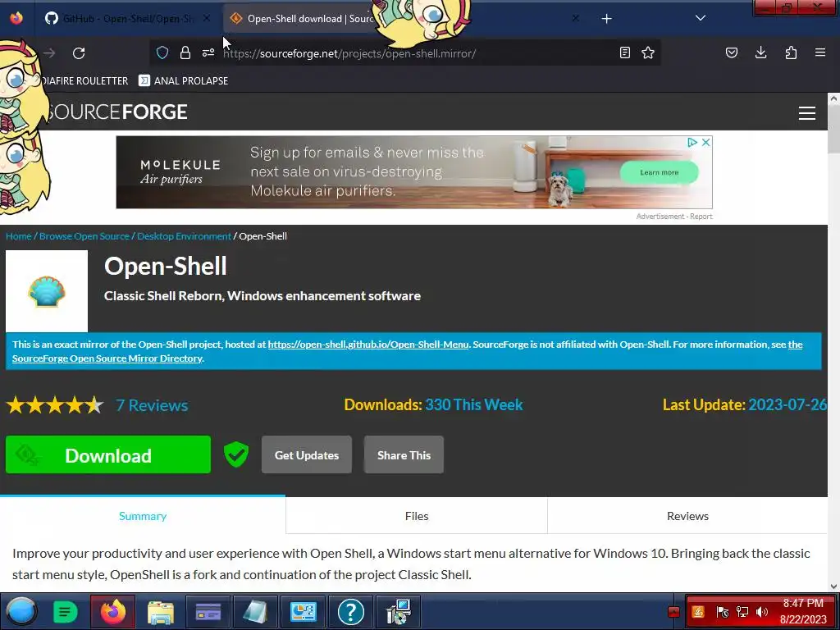Click the forward navigation arrow

point(49,53)
